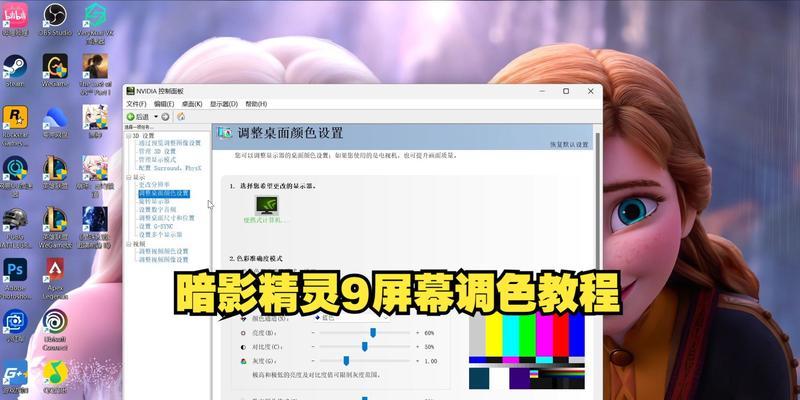
Task: Open the 文件(F) menu
Action: click(136, 104)
